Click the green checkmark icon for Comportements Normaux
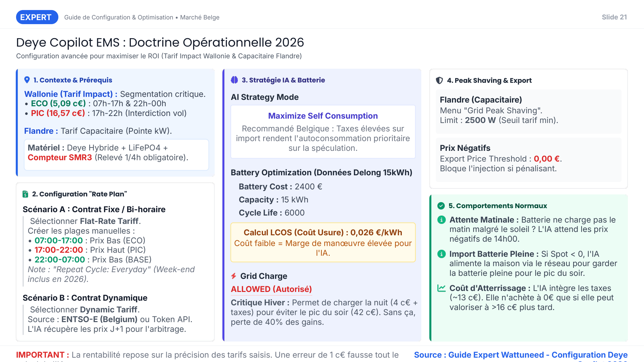 pyautogui.click(x=441, y=206)
